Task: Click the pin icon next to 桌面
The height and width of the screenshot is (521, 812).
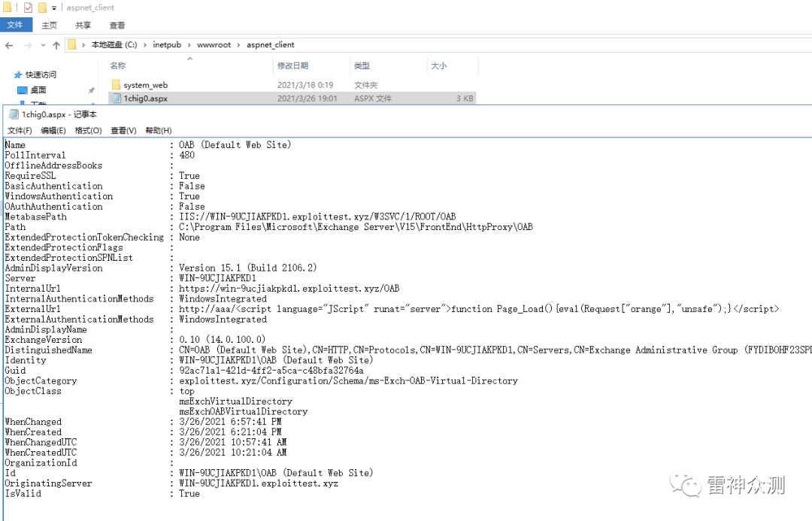Action: [91, 90]
